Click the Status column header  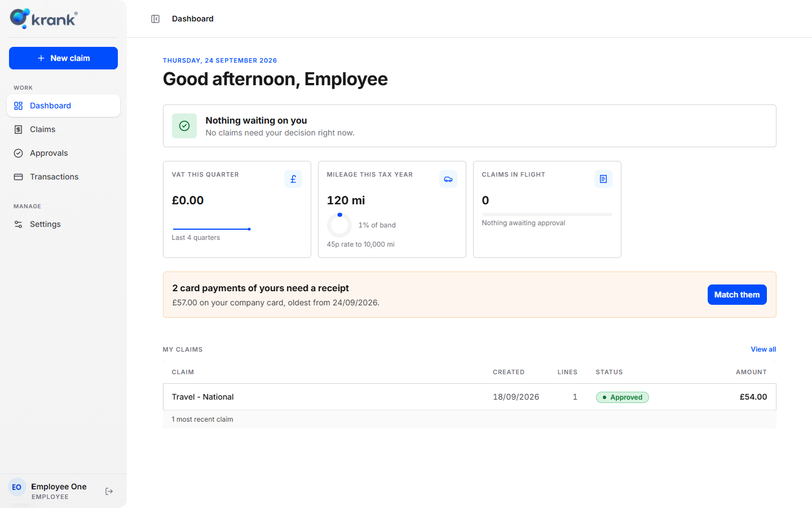coord(609,372)
